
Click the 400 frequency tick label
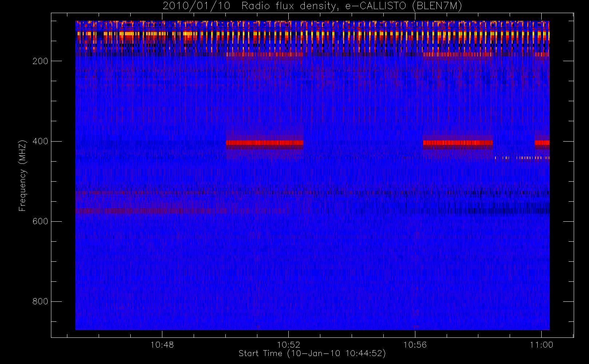[40, 141]
